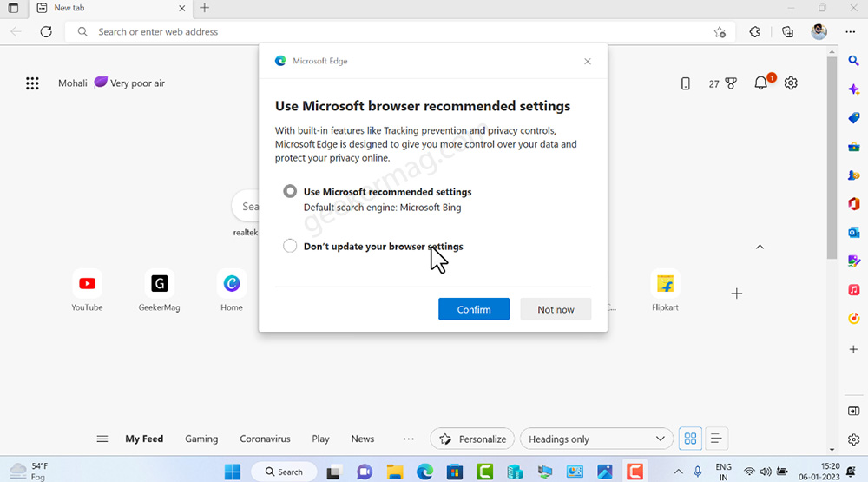Screen dimensions: 868x482
Task: Open sidebar Outlook icon
Action: click(x=853, y=233)
